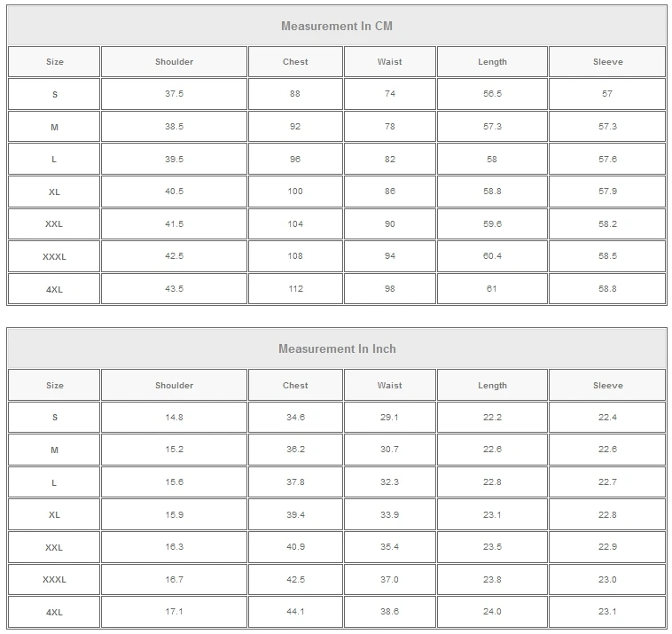Click Length column header in CM table
The image size is (672, 634).
coord(492,62)
